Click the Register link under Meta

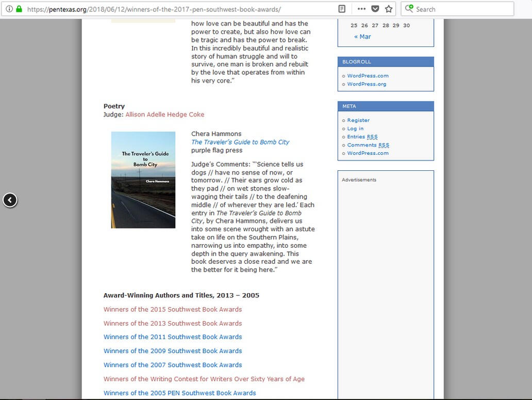coord(358,120)
